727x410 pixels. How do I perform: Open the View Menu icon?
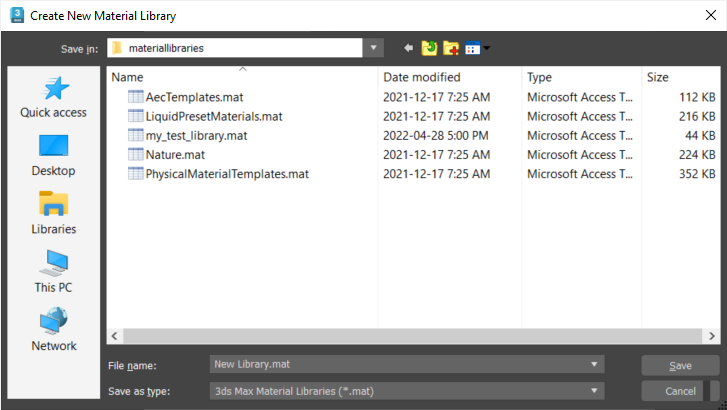point(476,48)
